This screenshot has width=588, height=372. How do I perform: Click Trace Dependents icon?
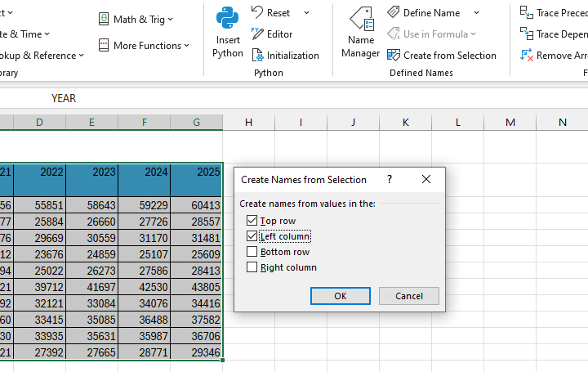coord(527,34)
